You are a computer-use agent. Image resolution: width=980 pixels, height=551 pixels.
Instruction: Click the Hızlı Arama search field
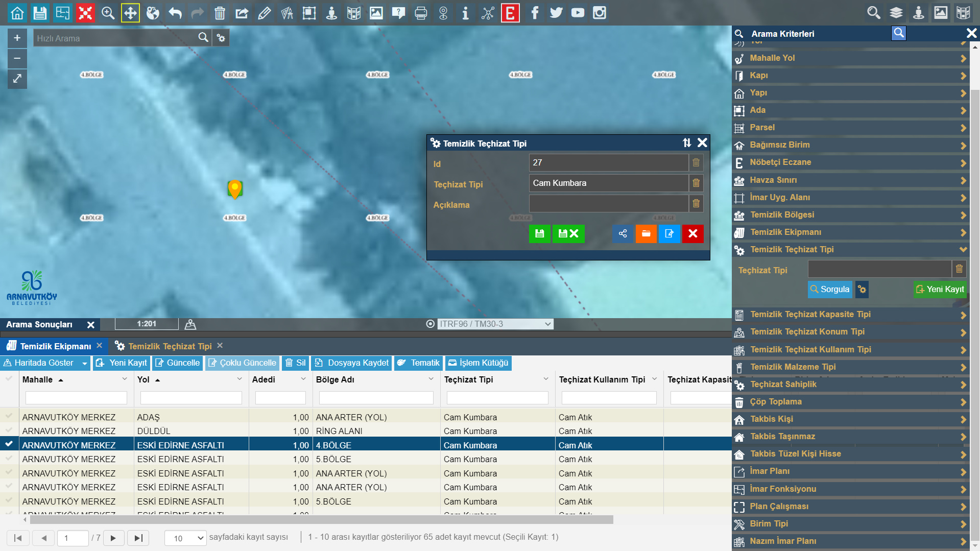coord(116,38)
